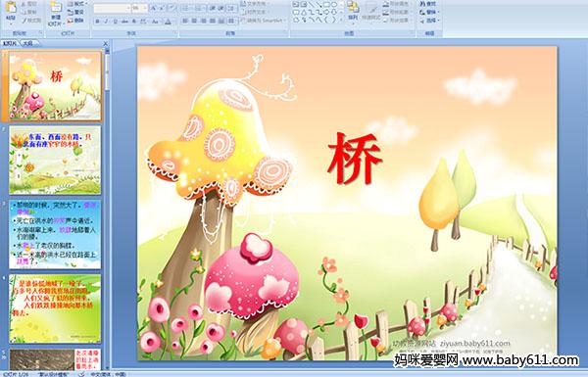Toggle Underline formatting button

[x=115, y=22]
